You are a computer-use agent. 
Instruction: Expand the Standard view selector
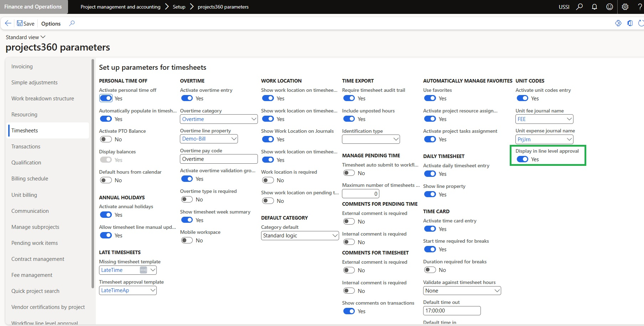pos(26,37)
